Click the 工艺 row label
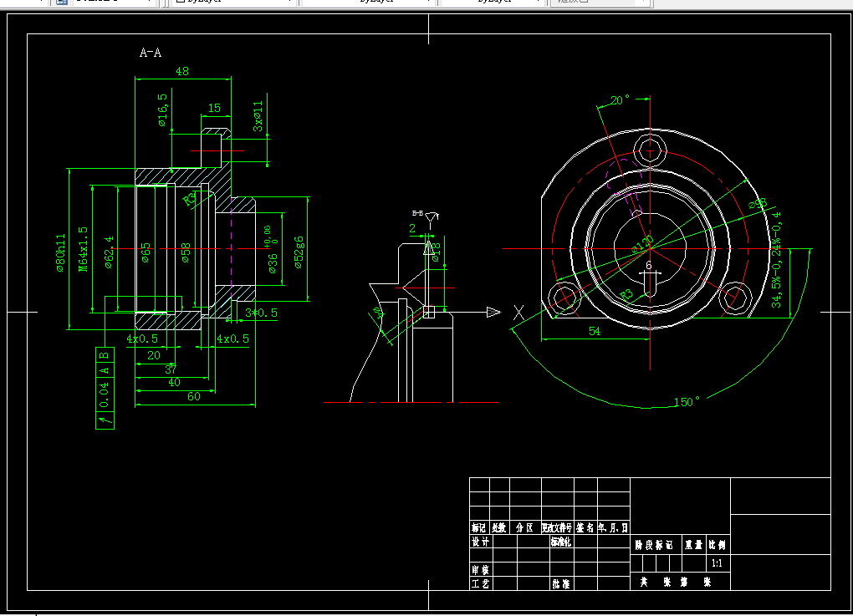 480,584
